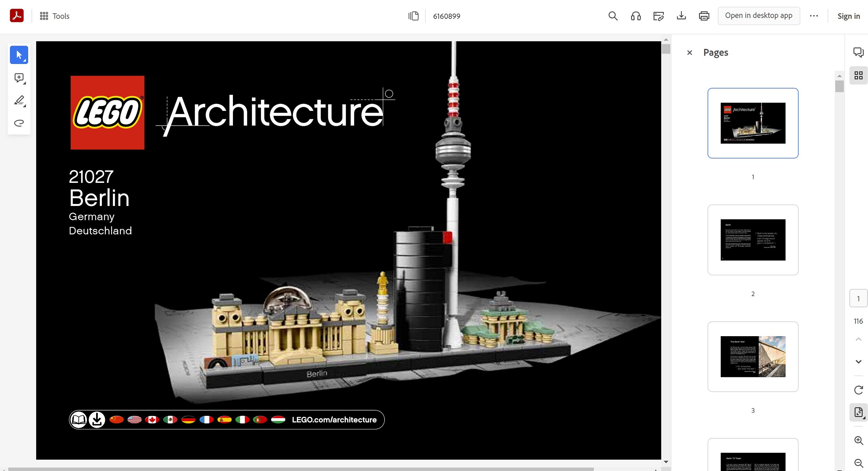The image size is (868, 471).
Task: Zoom out of the document
Action: click(858, 463)
